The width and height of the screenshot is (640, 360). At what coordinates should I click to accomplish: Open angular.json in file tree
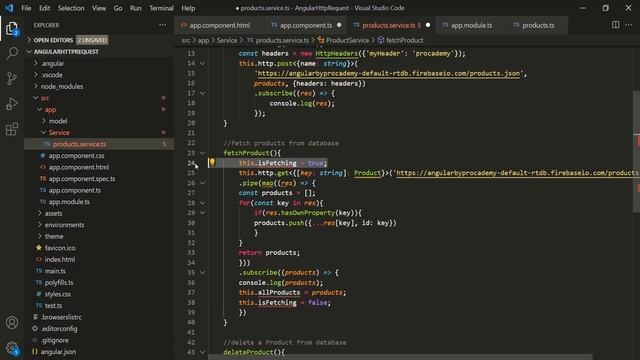58,351
